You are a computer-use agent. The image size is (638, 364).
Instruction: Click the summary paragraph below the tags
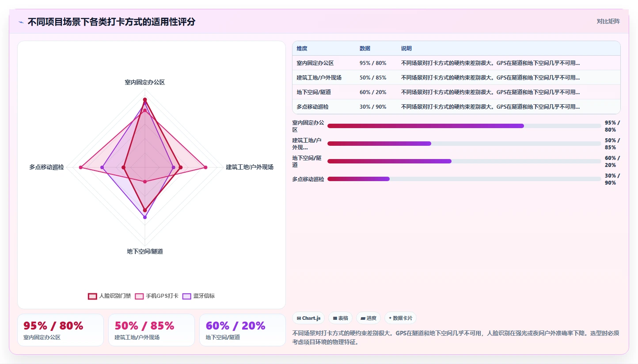click(456, 337)
